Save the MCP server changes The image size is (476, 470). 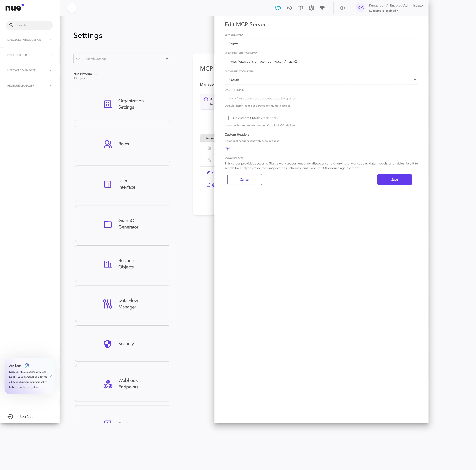[x=394, y=180]
